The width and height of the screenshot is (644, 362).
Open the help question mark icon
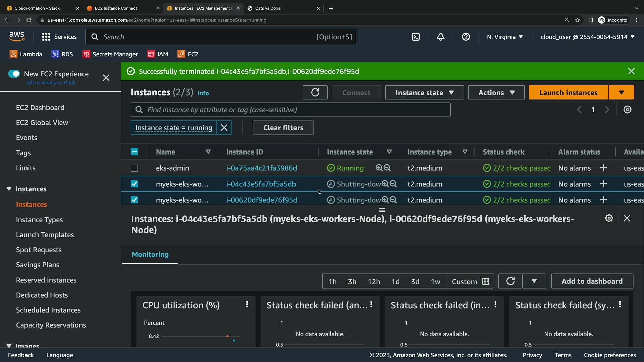466,37
